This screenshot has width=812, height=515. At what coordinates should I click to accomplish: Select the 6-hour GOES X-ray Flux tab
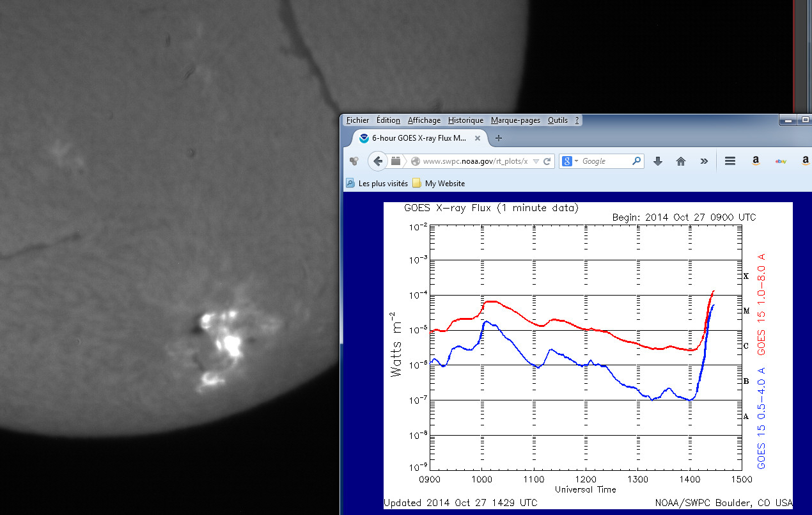click(x=419, y=138)
